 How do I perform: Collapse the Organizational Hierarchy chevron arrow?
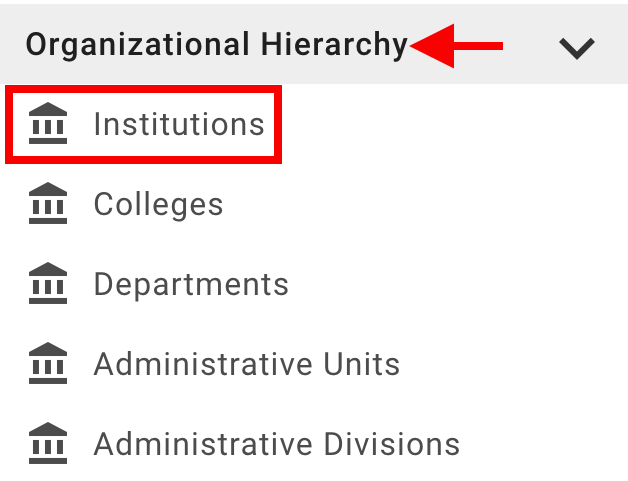pyautogui.click(x=577, y=47)
